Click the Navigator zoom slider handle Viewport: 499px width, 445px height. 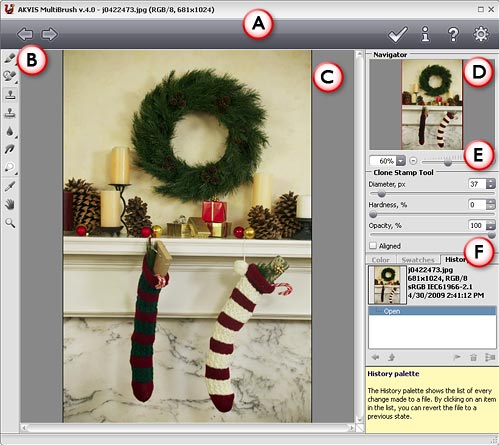(x=448, y=162)
